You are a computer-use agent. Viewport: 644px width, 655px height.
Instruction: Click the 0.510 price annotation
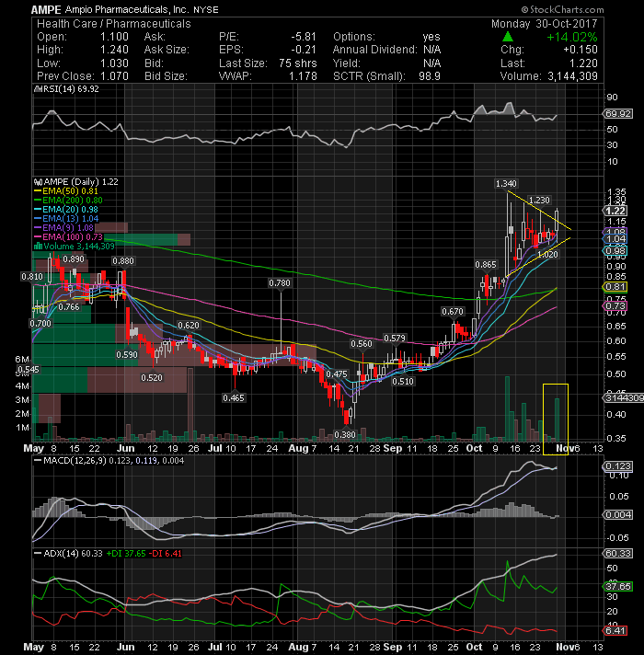403,381
